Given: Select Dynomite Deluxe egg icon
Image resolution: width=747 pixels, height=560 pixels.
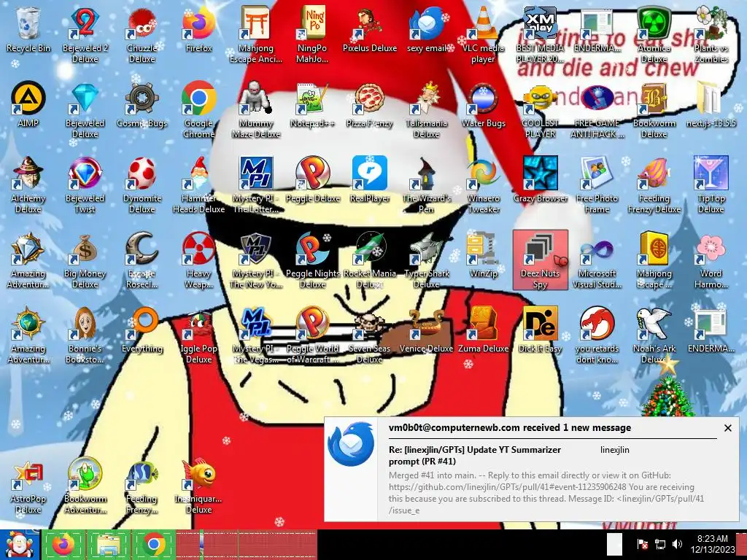Looking at the screenshot, I should coord(142,184).
